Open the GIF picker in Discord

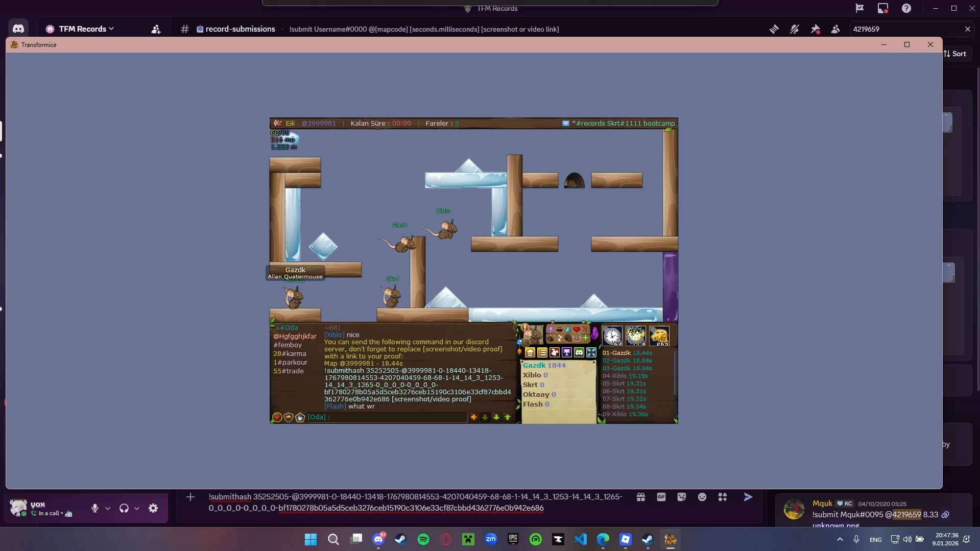click(x=661, y=497)
